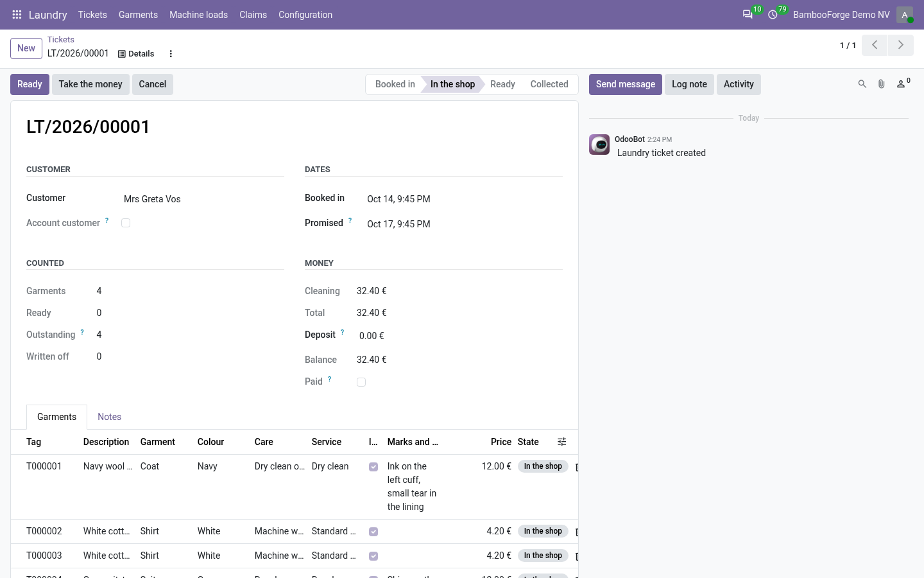Click the Promised help question mark
This screenshot has height=578, width=924.
point(350,220)
